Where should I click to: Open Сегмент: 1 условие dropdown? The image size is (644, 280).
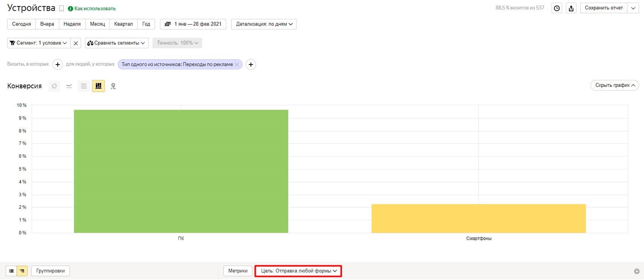38,43
